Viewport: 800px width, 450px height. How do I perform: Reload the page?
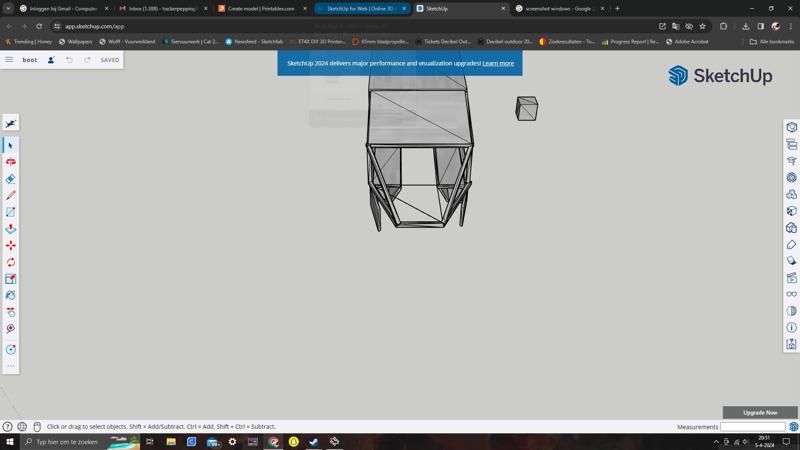point(39,26)
